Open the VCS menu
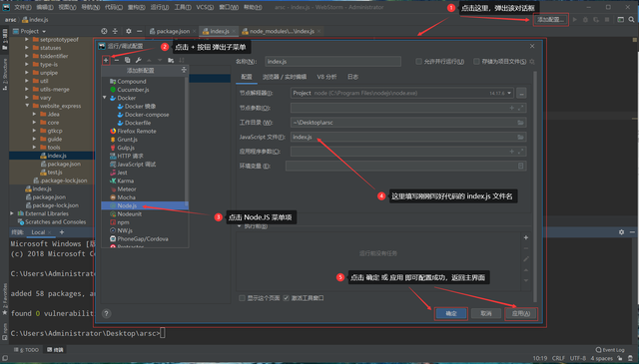Screen dimensions: 639x364 pyautogui.click(x=205, y=7)
